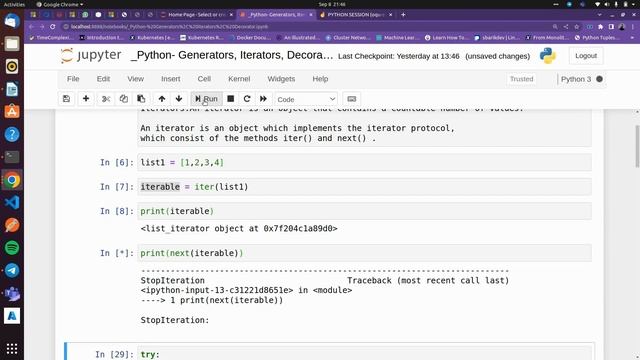Cut selected cells with scissors icon
Screen dimensions: 640x360
[106, 99]
